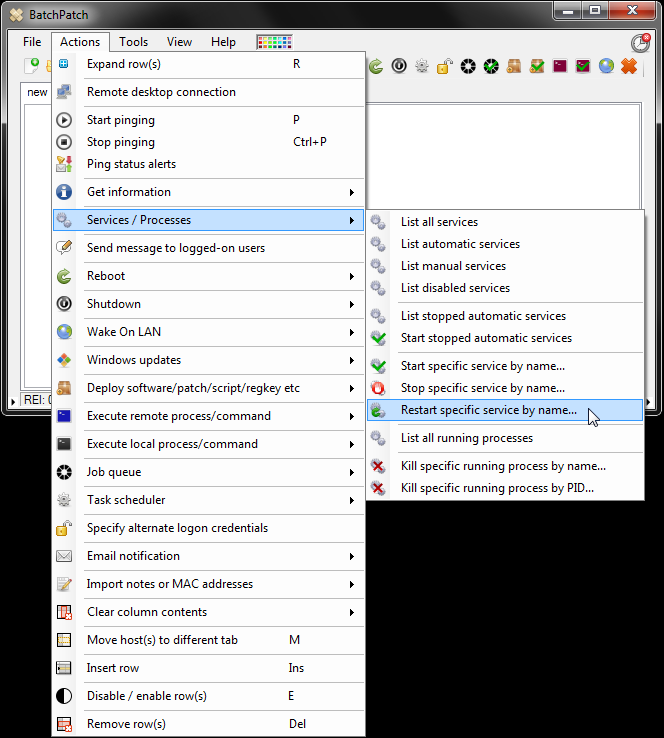Select Send message to logged-on users
The image size is (664, 738).
pos(209,248)
